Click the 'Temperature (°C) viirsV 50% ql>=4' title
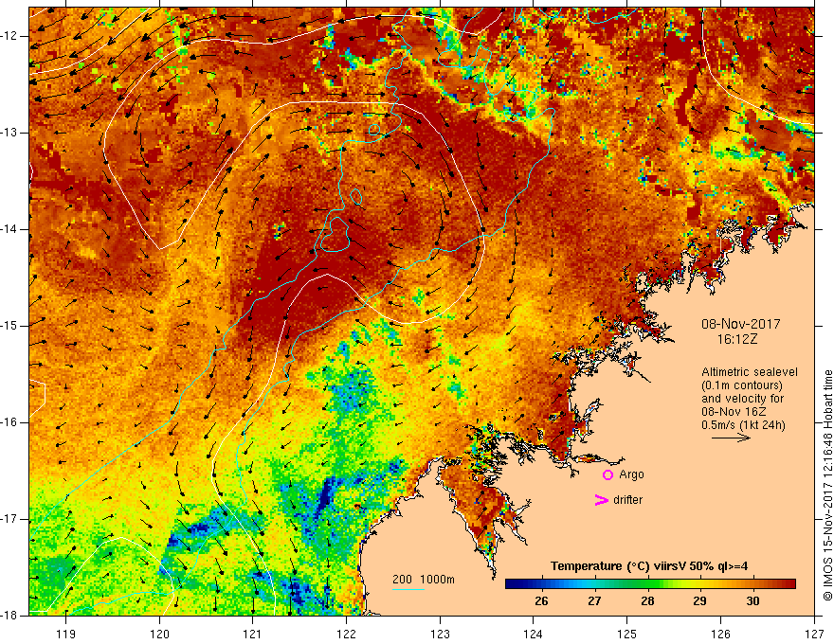The width and height of the screenshot is (834, 644). point(649,566)
